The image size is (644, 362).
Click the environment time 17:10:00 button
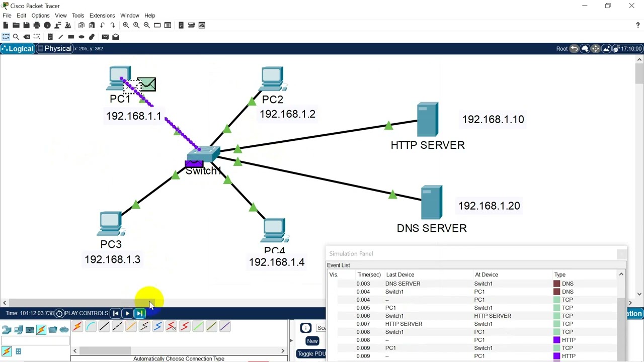pos(627,49)
